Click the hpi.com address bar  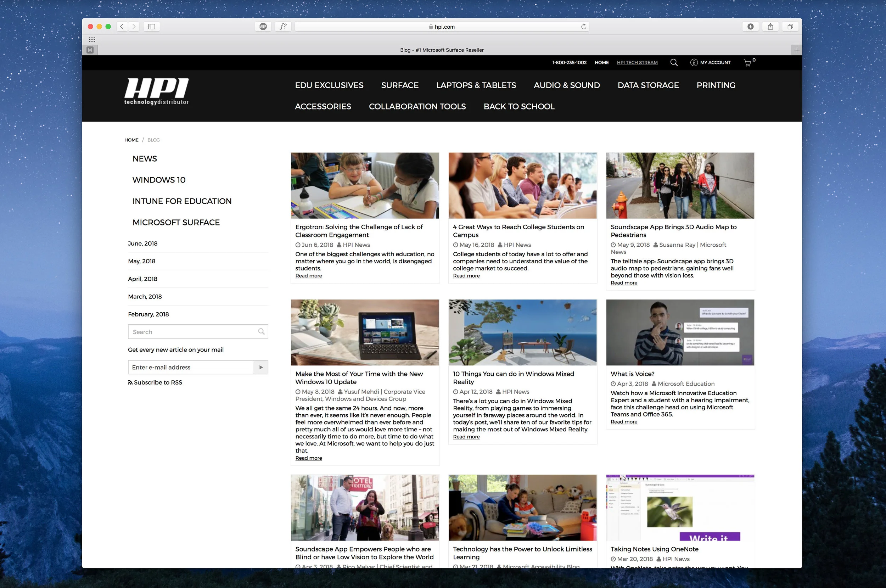pyautogui.click(x=442, y=26)
